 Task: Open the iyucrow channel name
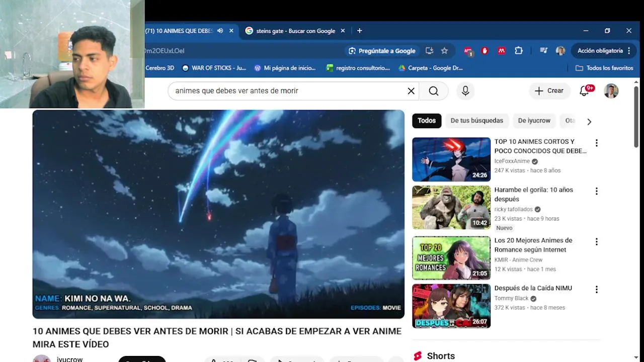tap(69, 359)
